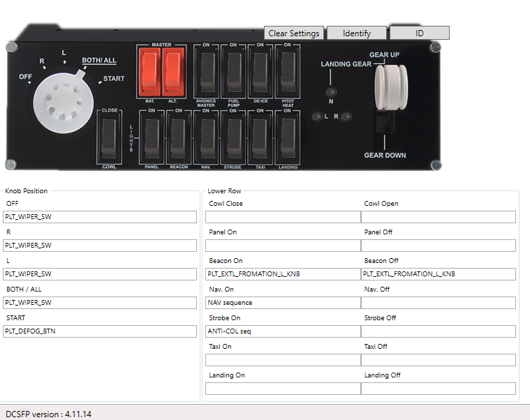Click the empty Cowl Open field
The height and width of the screenshot is (420, 530).
(x=438, y=217)
